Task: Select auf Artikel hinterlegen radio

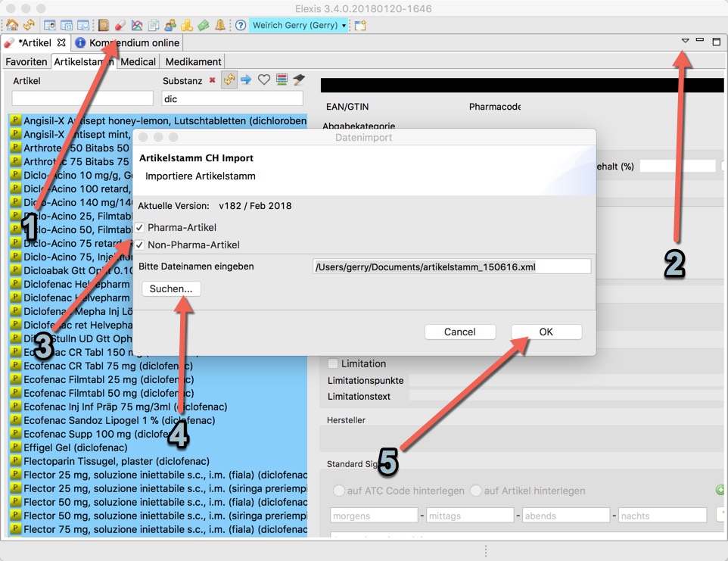Action: tap(476, 491)
